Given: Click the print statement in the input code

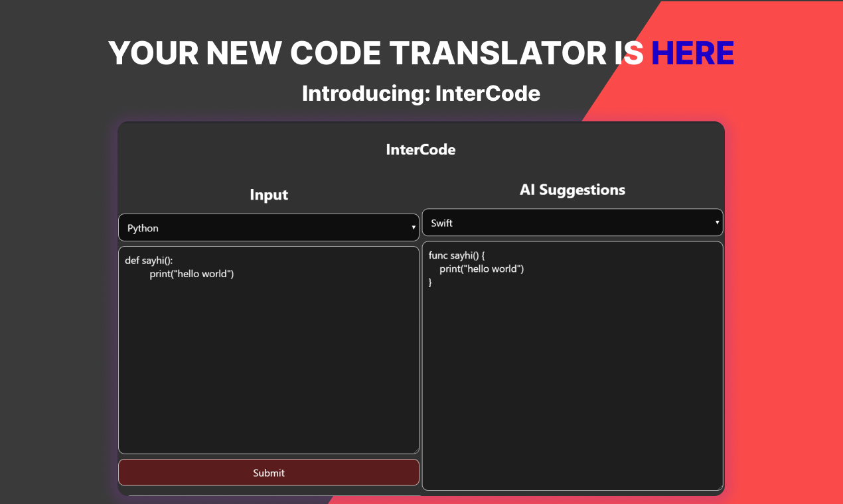Looking at the screenshot, I should point(192,273).
